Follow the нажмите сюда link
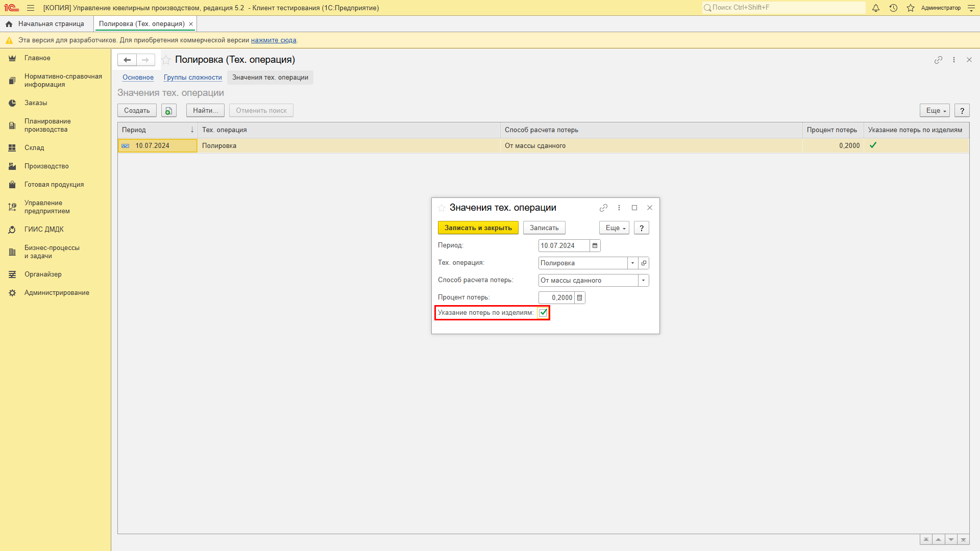This screenshot has height=551, width=980. click(x=274, y=40)
